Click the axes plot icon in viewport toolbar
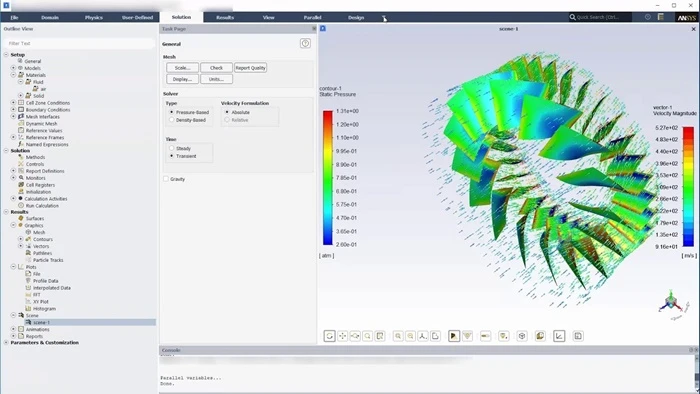This screenshot has height=394, width=700. point(559,336)
